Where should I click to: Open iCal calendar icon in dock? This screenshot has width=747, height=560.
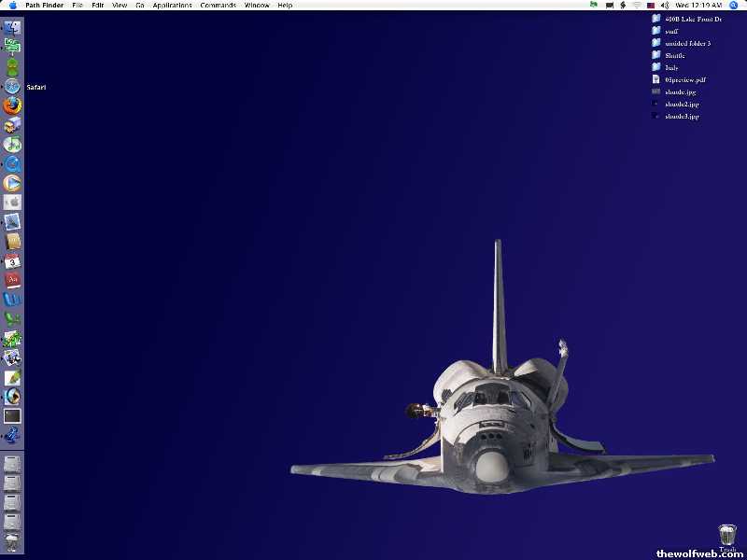click(12, 261)
